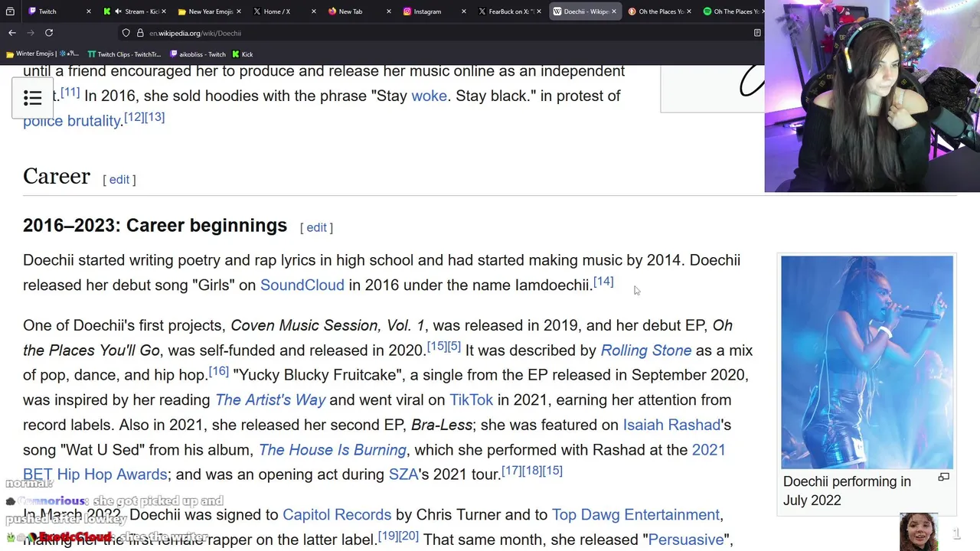Open the Isaiah Rashad link
This screenshot has height=551, width=980.
(x=671, y=425)
